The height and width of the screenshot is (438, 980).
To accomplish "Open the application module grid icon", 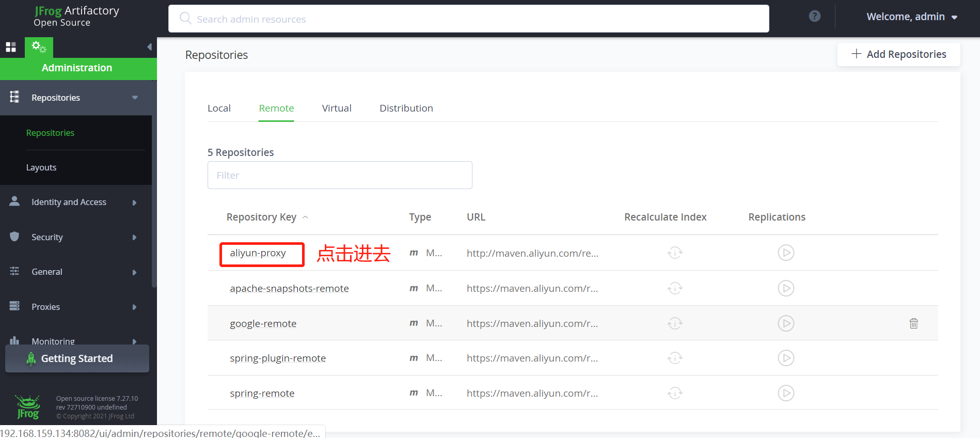I will (x=11, y=47).
